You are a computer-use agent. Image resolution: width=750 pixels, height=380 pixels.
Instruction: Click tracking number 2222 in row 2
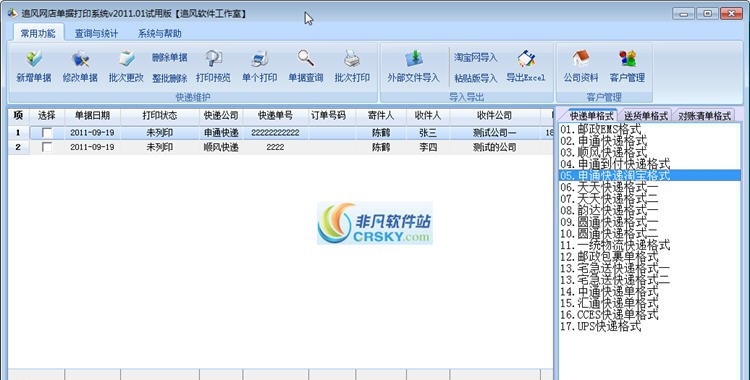pos(276,147)
